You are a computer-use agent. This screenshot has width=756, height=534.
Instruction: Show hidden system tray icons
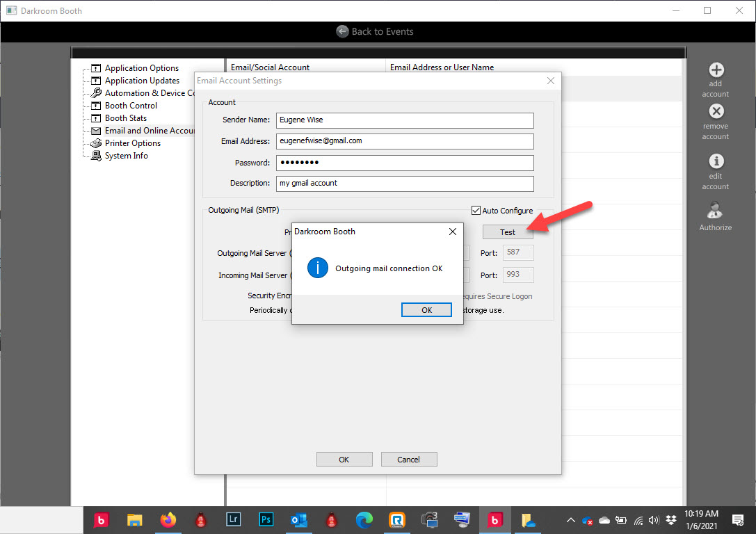coord(571,520)
